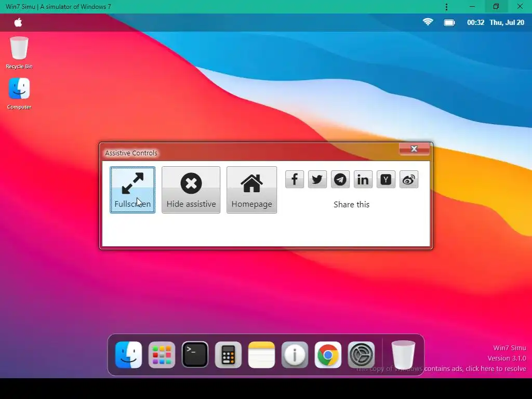Open the Launchpad icon in the dock
532x399 pixels.
click(162, 355)
